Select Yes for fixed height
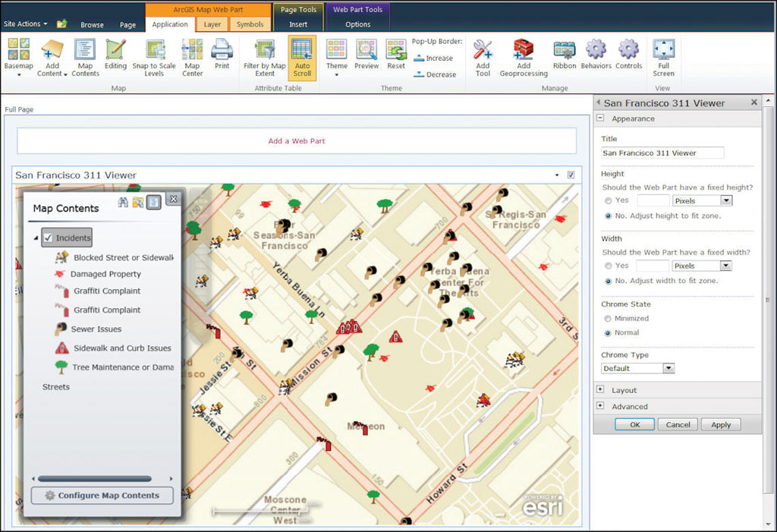This screenshot has height=532, width=777. pyautogui.click(x=609, y=201)
